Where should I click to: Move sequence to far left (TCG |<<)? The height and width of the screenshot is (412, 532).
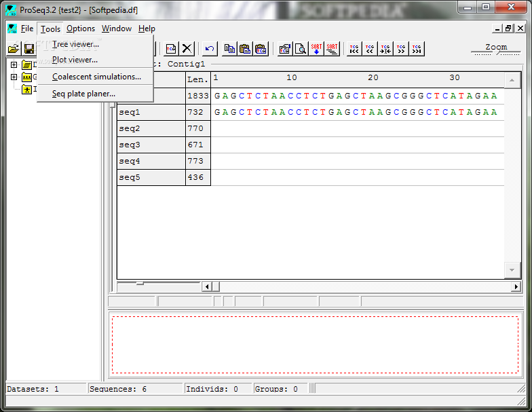pos(354,49)
